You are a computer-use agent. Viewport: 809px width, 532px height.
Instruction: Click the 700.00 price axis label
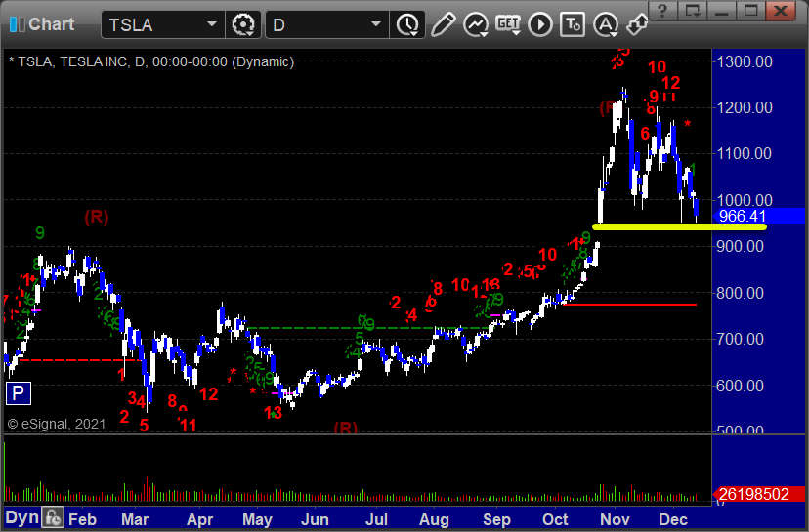point(740,339)
